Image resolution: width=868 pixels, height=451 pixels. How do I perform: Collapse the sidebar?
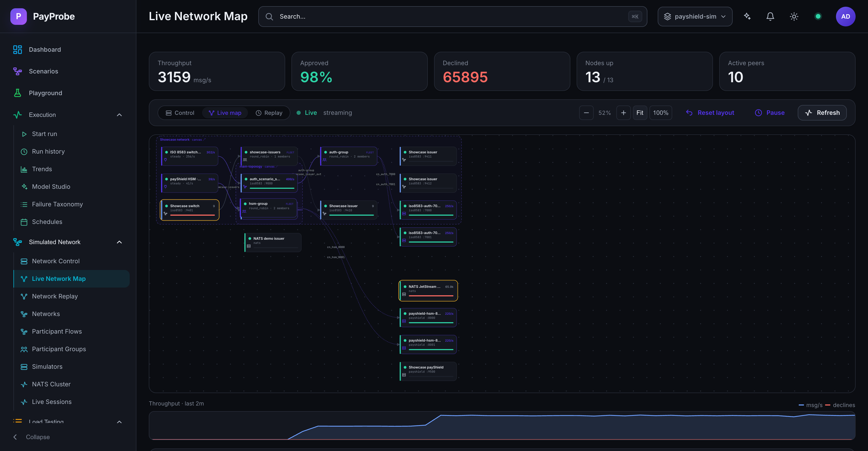point(31,437)
